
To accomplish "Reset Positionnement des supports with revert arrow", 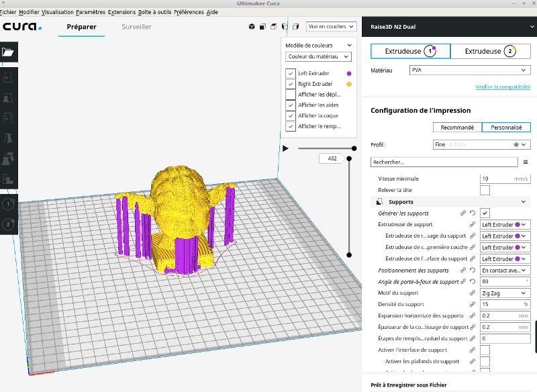I will [473, 270].
